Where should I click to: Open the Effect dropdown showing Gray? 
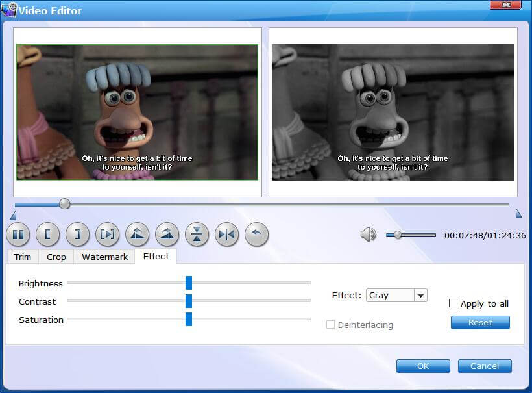coord(422,295)
